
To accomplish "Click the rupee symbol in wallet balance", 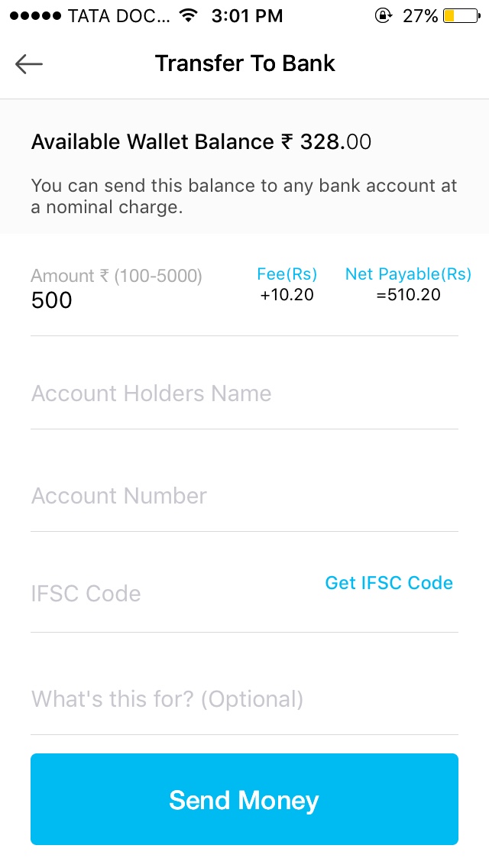I will point(287,142).
